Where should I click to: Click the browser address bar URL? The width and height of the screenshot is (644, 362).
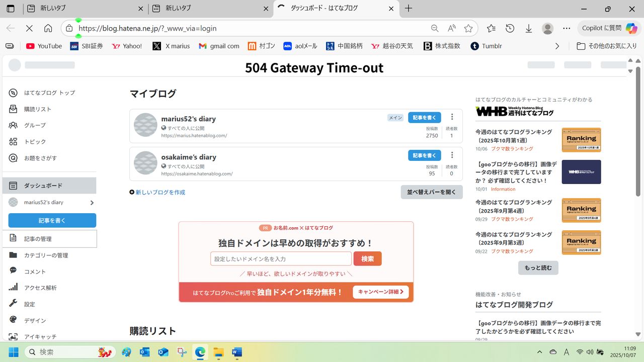click(148, 28)
